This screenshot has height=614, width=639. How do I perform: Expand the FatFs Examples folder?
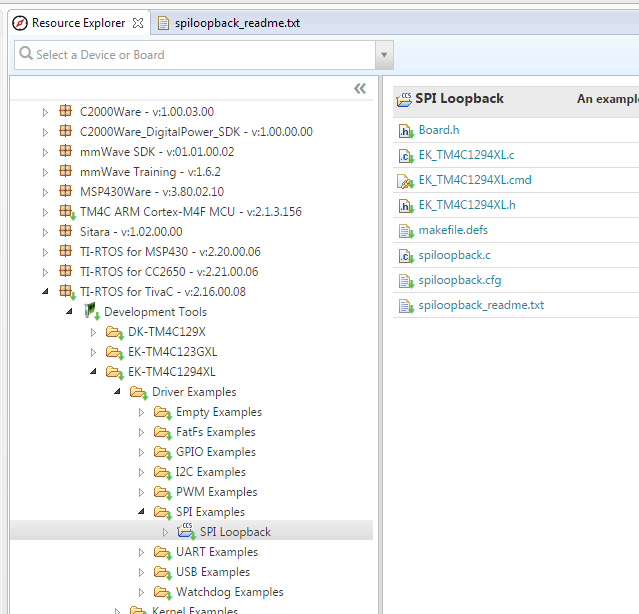click(141, 432)
